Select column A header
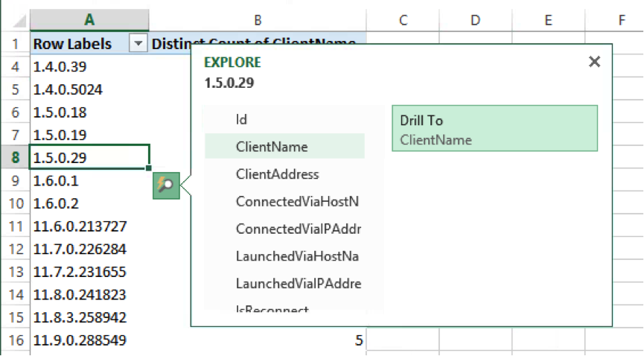The height and width of the screenshot is (356, 644). 89,20
